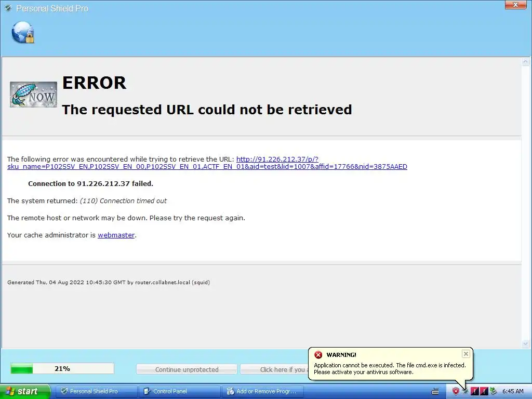Click the scrollbar up arrow
532x399 pixels.
click(526, 62)
